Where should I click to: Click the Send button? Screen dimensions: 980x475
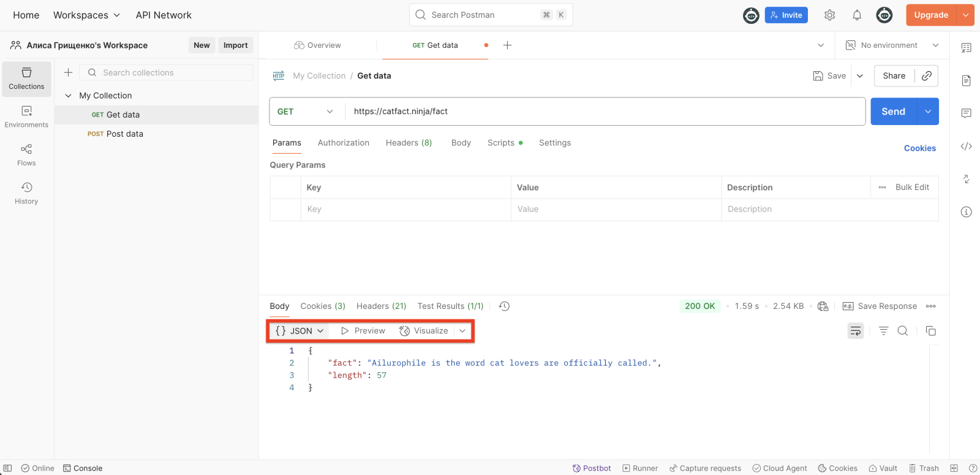(893, 112)
